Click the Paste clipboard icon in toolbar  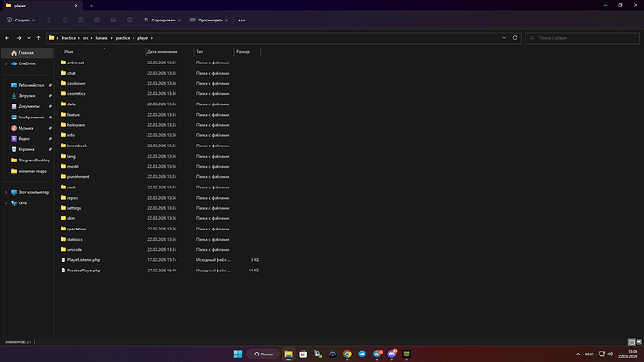tap(81, 20)
